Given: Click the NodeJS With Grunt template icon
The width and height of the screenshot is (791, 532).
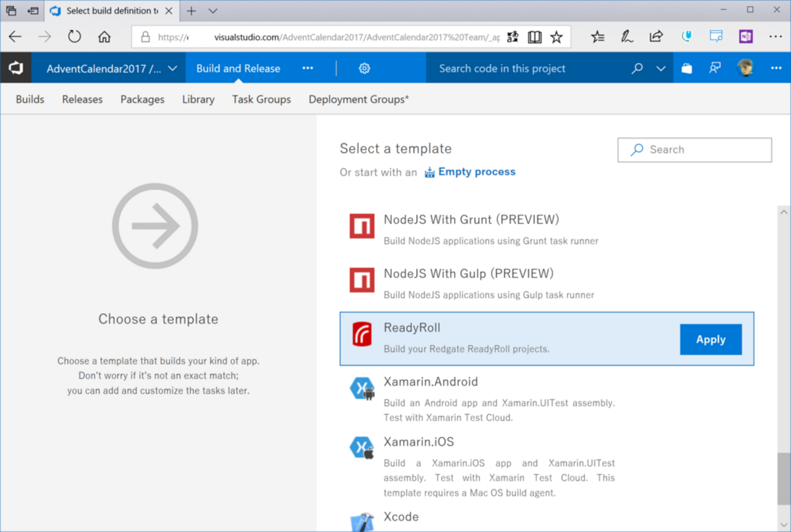Looking at the screenshot, I should pos(362,226).
